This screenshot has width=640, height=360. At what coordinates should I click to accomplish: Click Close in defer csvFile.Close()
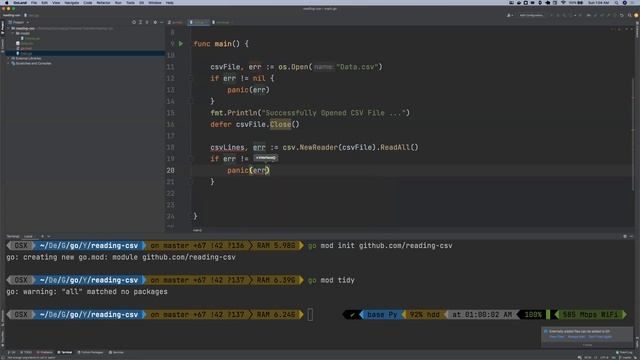pos(280,124)
